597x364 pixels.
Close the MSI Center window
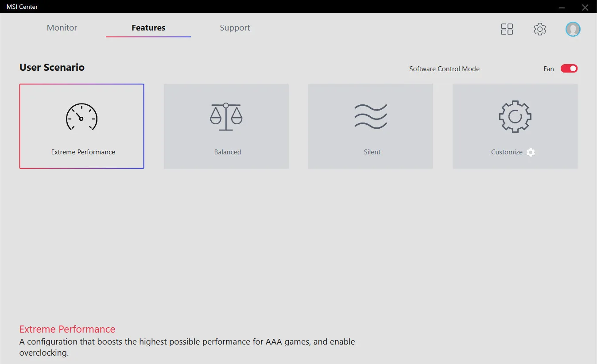pyautogui.click(x=585, y=7)
